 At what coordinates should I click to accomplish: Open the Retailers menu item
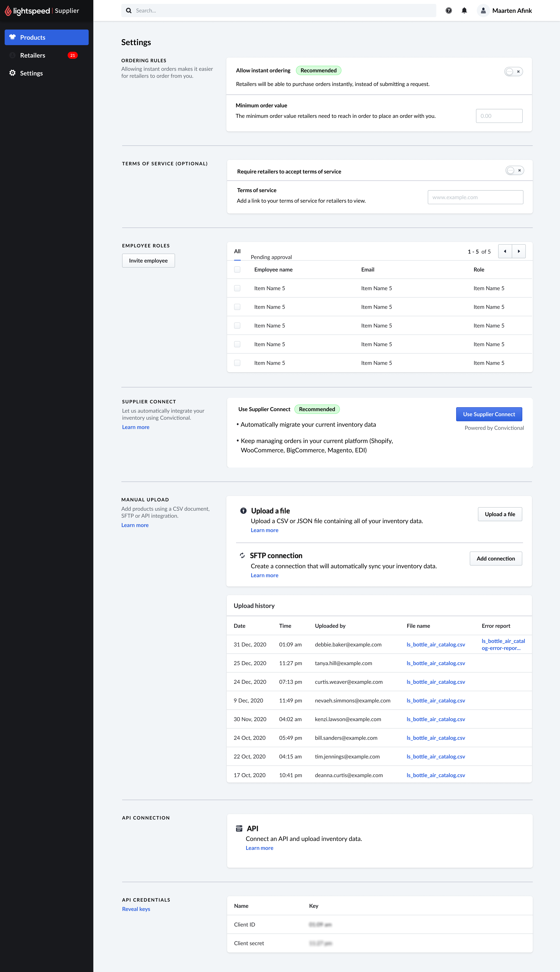46,55
